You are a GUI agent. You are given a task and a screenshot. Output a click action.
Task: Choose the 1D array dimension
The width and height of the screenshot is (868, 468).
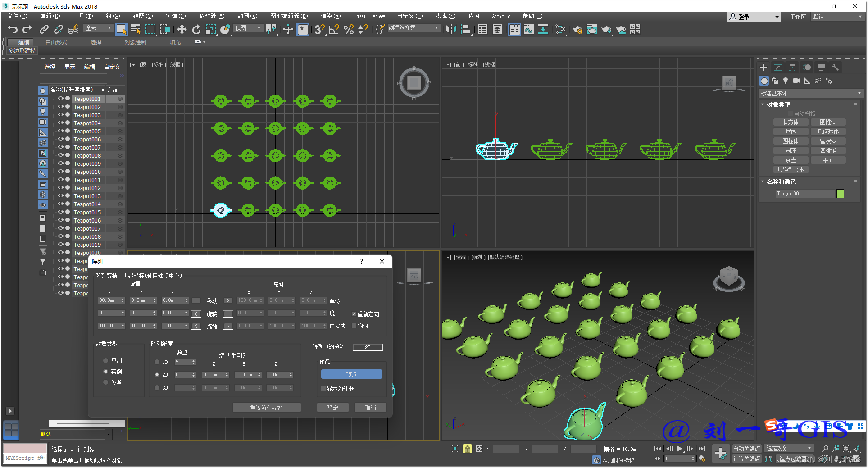(x=157, y=362)
